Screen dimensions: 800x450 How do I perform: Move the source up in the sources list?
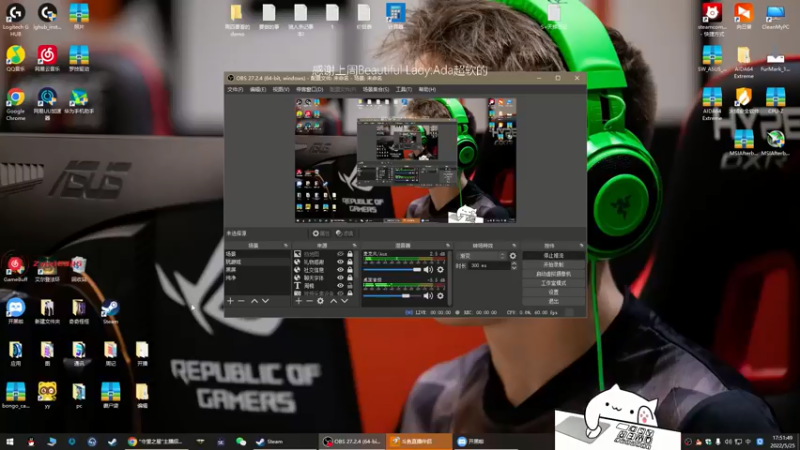pyautogui.click(x=334, y=301)
